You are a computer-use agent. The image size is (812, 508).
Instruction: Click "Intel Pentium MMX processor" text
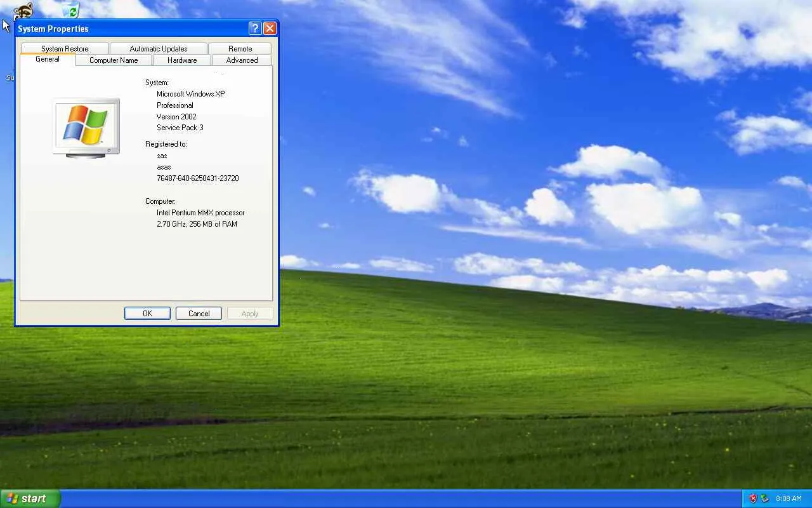pyautogui.click(x=200, y=213)
